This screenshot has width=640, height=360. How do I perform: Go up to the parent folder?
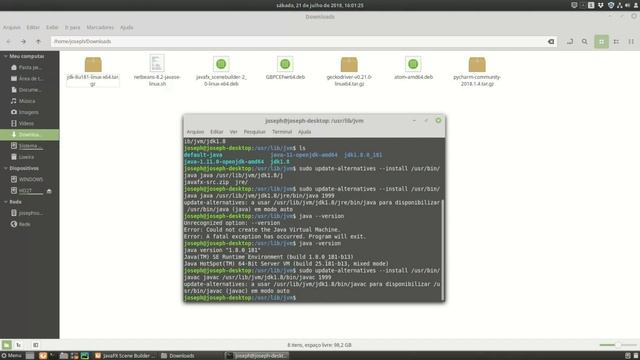pos(38,42)
